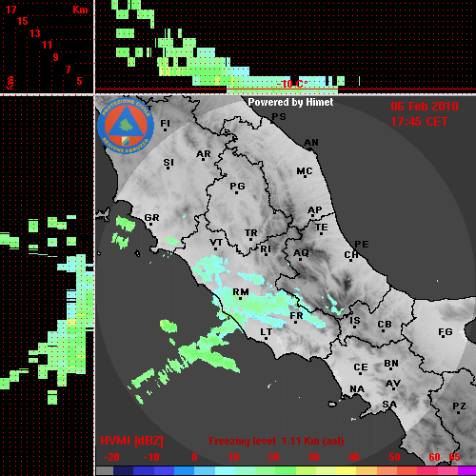Click the '40' dBZ scale value
Screen dimensions: 476x476
coord(354,457)
